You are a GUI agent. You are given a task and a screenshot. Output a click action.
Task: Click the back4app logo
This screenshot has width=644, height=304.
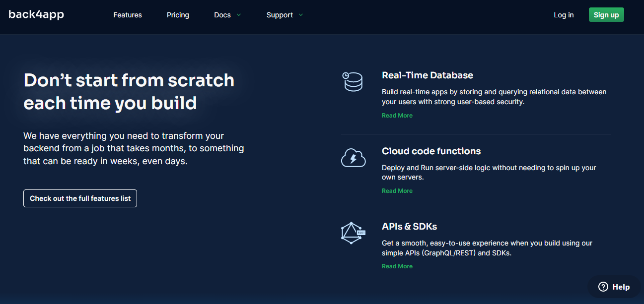tap(36, 14)
